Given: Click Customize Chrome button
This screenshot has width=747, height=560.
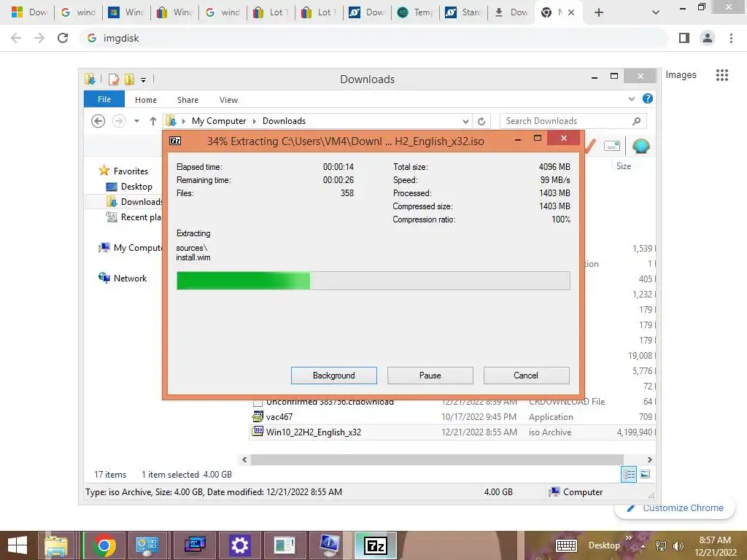Looking at the screenshot, I should 675,508.
